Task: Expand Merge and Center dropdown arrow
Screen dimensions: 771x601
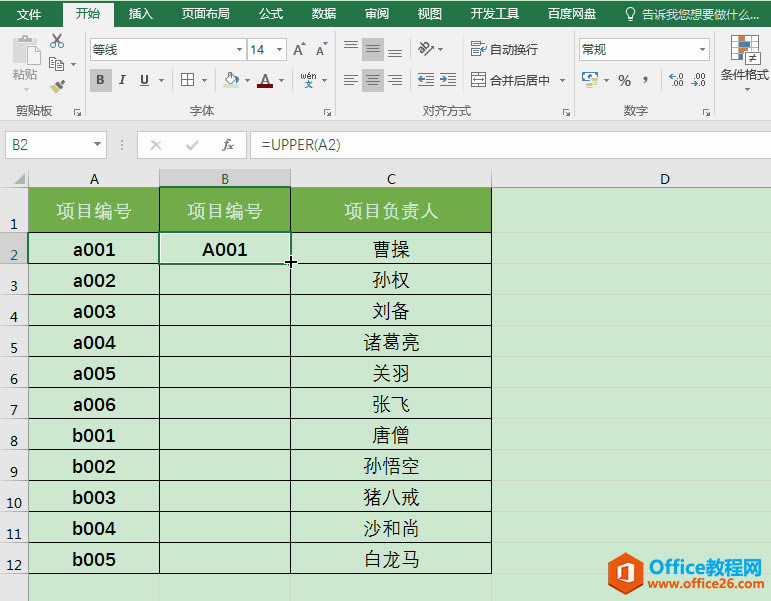Action: pos(562,80)
